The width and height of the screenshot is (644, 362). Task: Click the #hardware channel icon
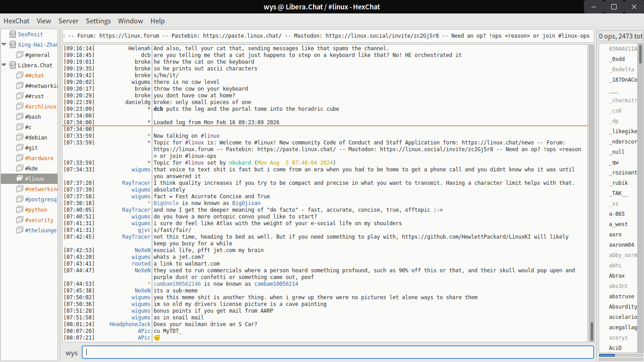(x=20, y=158)
